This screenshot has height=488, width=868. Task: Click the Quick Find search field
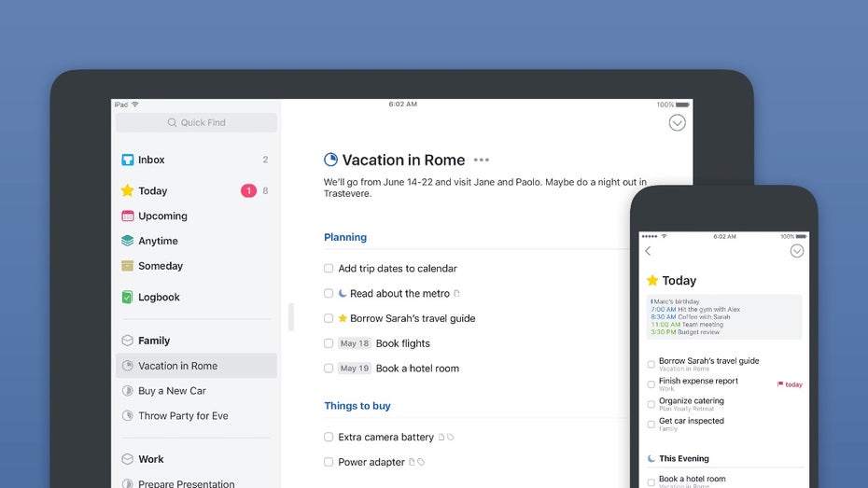click(197, 122)
